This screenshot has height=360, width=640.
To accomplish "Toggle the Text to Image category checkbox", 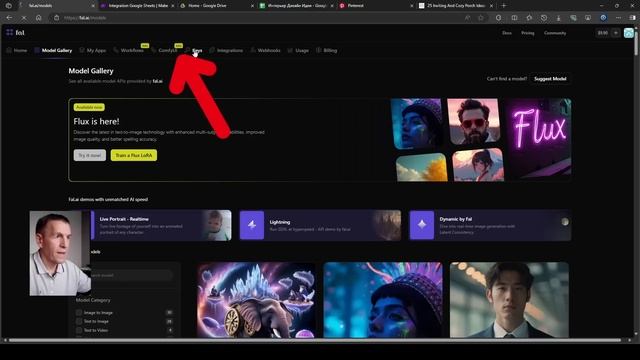I will pyautogui.click(x=79, y=321).
